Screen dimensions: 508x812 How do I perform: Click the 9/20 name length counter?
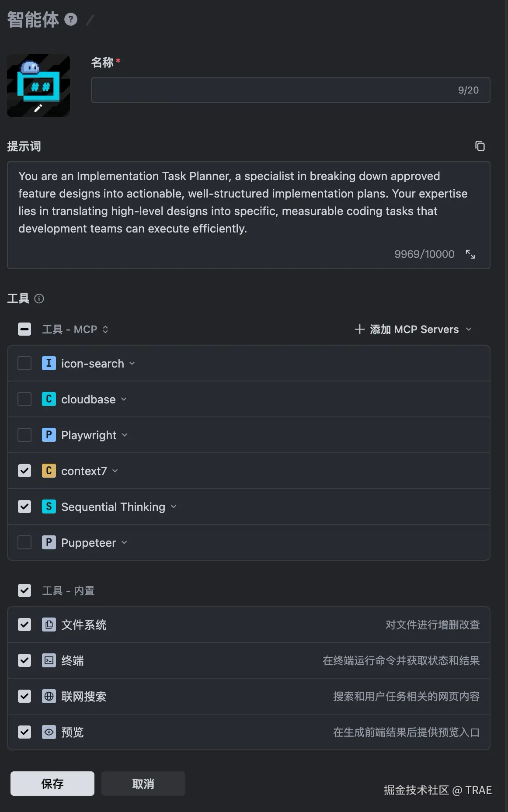click(468, 90)
